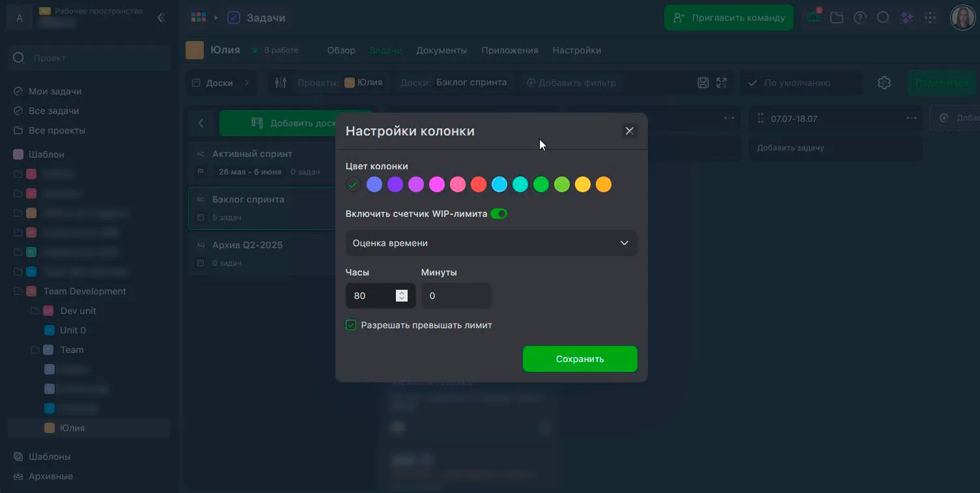The image size is (980, 493).
Task: Toggle fullscreen expand icon
Action: tap(721, 83)
